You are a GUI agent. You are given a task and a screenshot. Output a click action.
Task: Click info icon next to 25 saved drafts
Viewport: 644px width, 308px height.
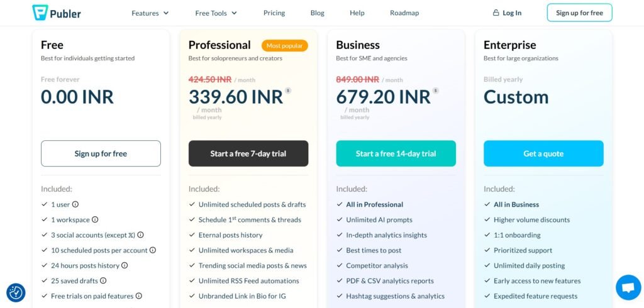click(x=103, y=281)
